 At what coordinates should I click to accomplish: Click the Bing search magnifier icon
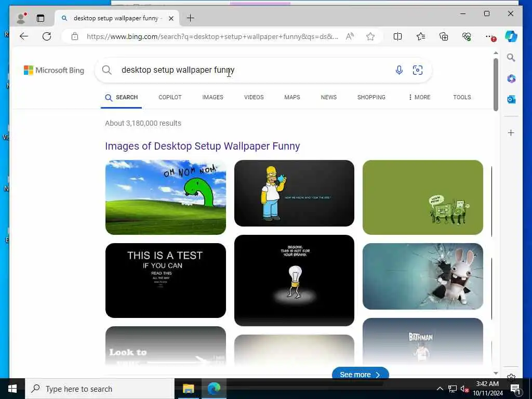(x=107, y=70)
